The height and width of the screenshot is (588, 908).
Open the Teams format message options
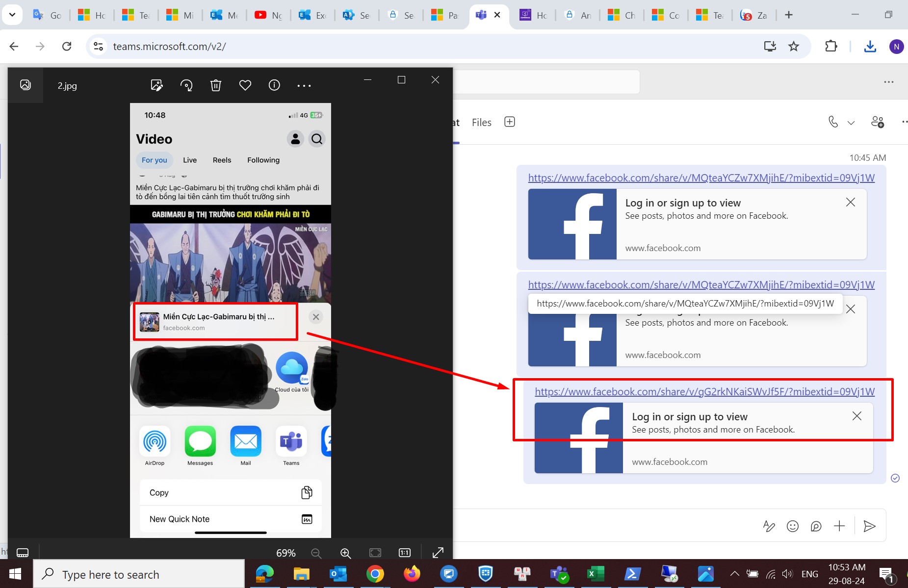pos(769,526)
